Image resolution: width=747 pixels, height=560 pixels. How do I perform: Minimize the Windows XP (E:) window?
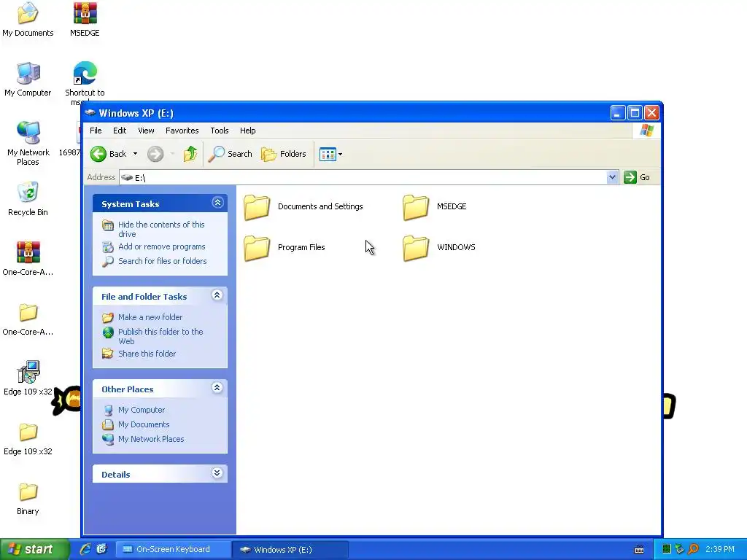point(618,113)
